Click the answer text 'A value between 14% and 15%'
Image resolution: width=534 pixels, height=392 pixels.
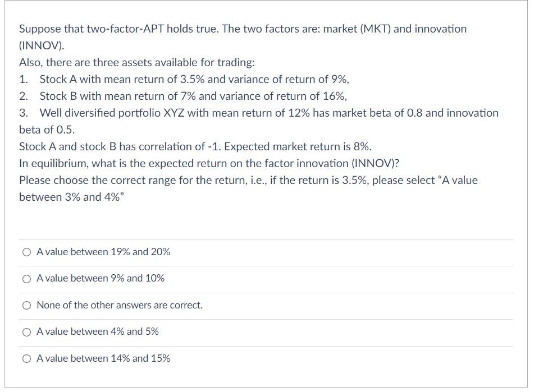[103, 358]
